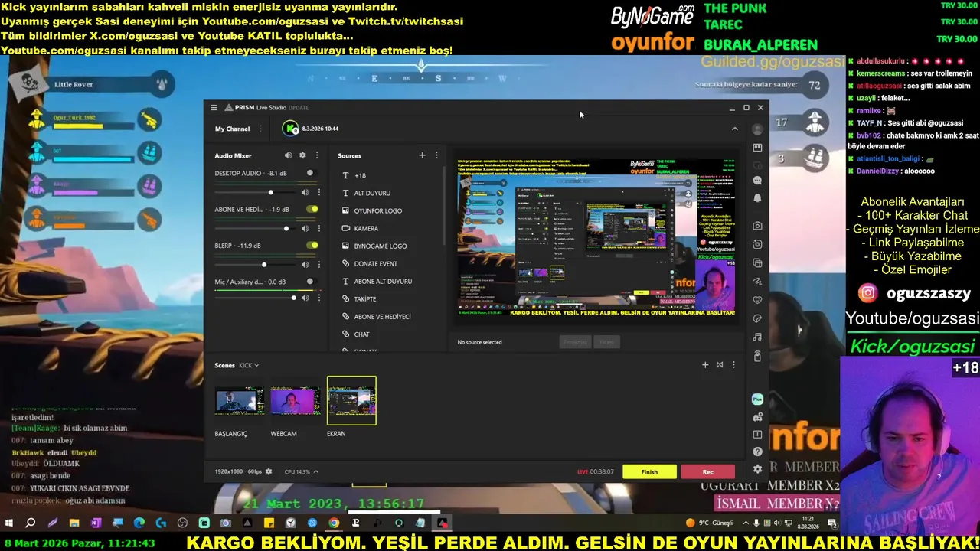Open Windows taskbar search
The image size is (980, 551).
(x=31, y=523)
